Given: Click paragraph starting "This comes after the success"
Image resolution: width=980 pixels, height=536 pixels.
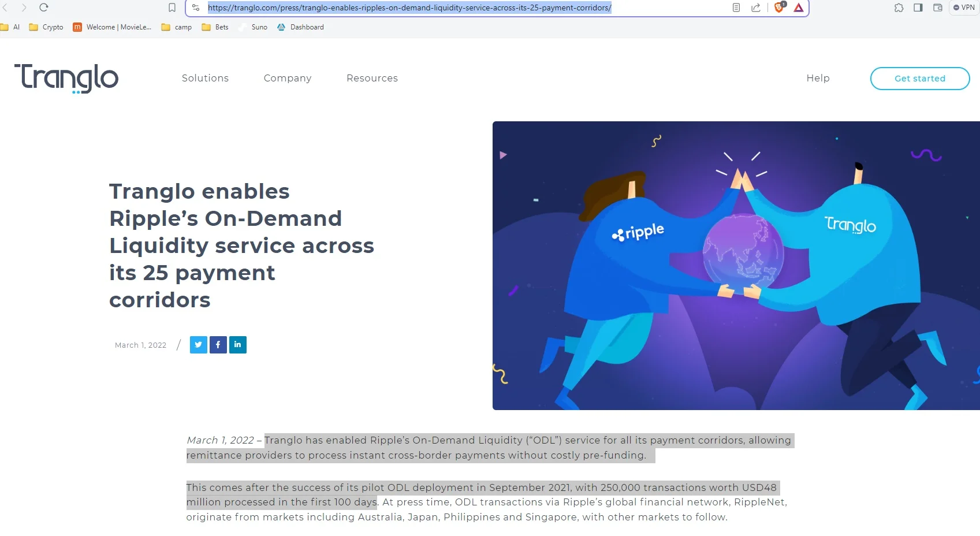Looking at the screenshot, I should pos(487,502).
